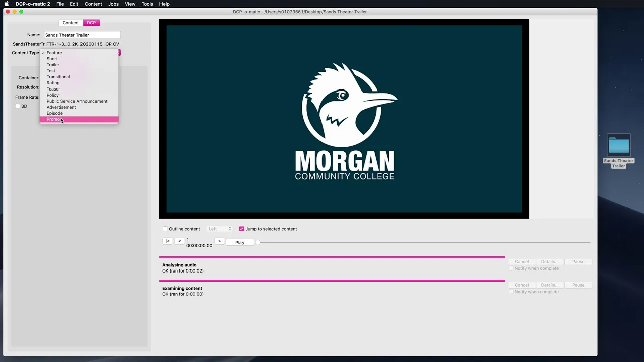The width and height of the screenshot is (644, 362).
Task: Select Test content type
Action: coord(79,71)
